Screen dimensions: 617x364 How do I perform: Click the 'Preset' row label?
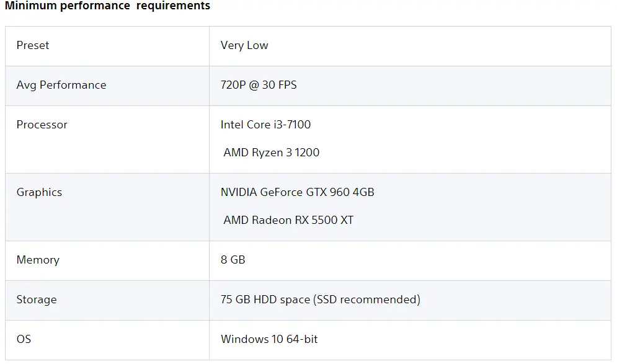coord(33,45)
